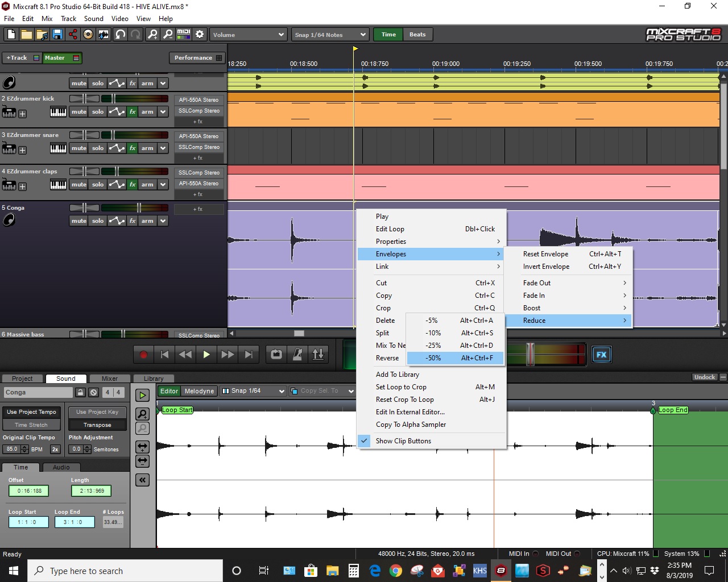Create a new project with the blank page icon
Screen dimensions: 728x582
point(11,35)
